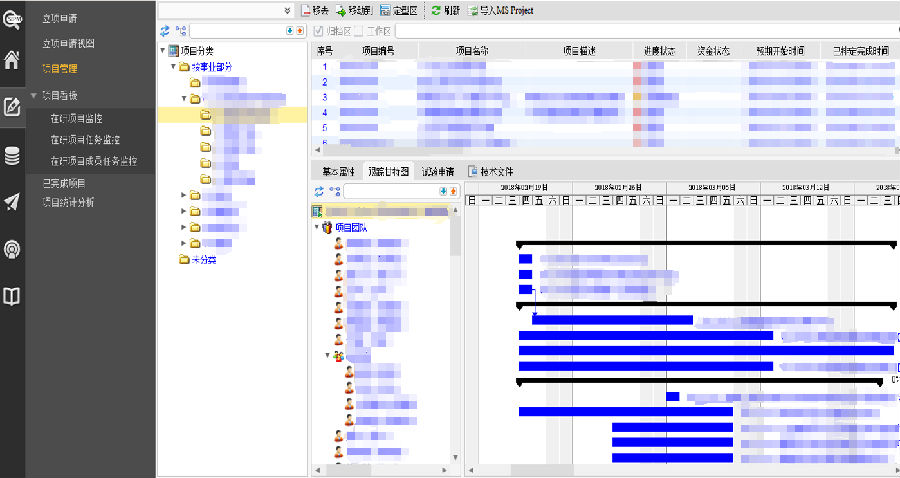Click the refresh icon in Gantt task panel

tap(319, 191)
